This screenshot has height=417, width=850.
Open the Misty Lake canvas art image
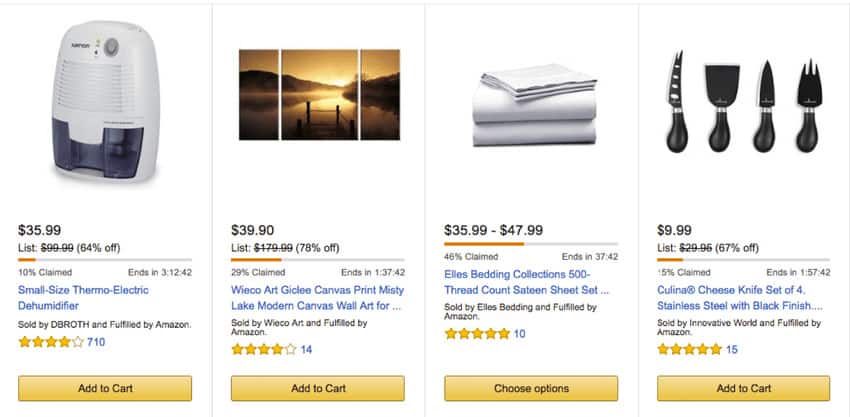pos(319,94)
